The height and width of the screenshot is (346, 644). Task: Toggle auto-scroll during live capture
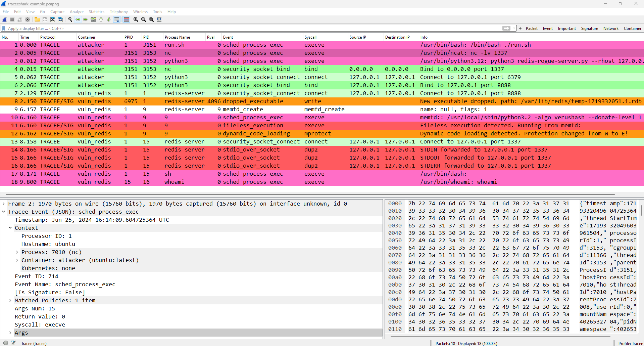117,19
